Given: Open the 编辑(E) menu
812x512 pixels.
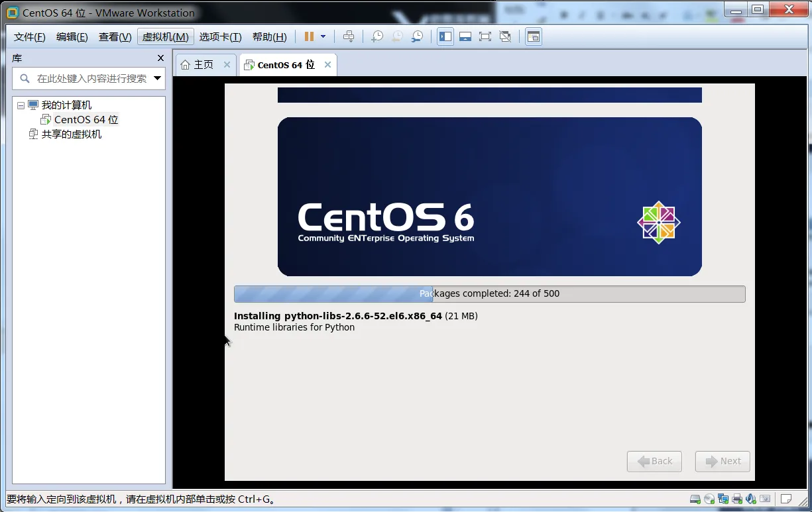Looking at the screenshot, I should [x=72, y=37].
